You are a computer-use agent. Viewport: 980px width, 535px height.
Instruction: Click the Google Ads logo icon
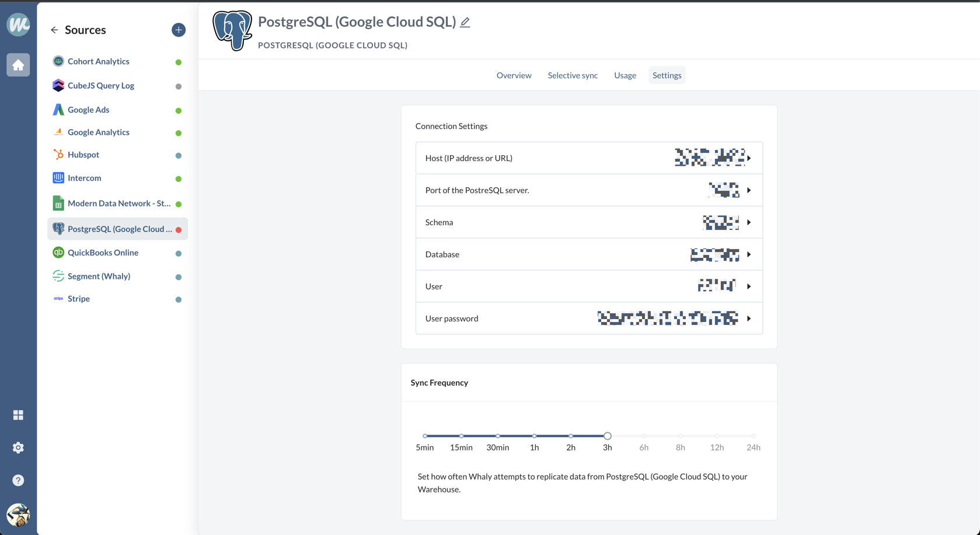pos(58,110)
